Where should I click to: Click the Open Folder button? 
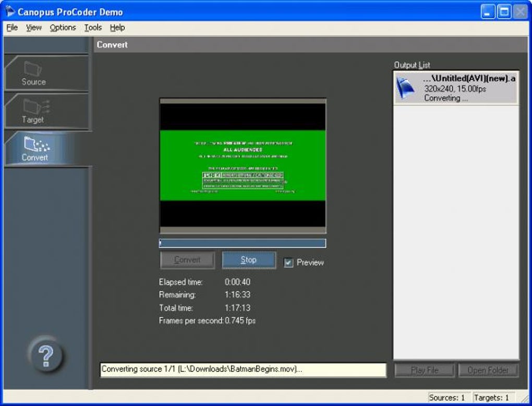[488, 370]
